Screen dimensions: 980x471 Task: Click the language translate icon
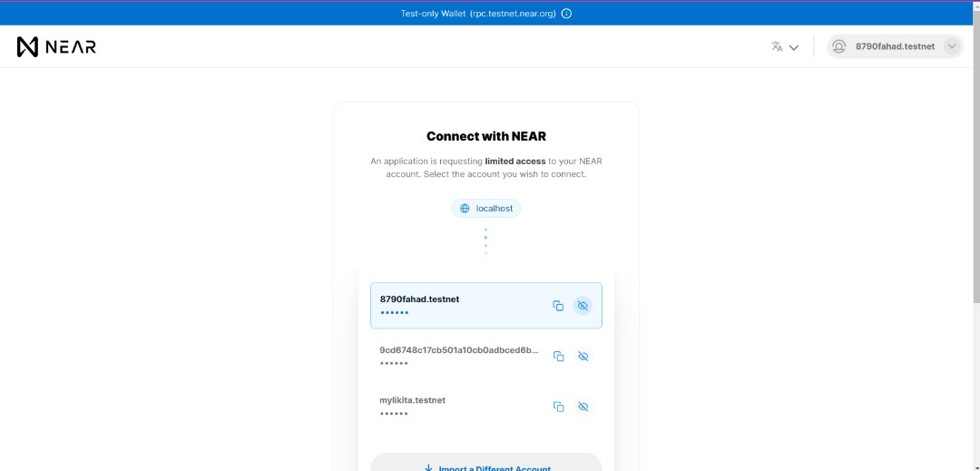pyautogui.click(x=777, y=47)
